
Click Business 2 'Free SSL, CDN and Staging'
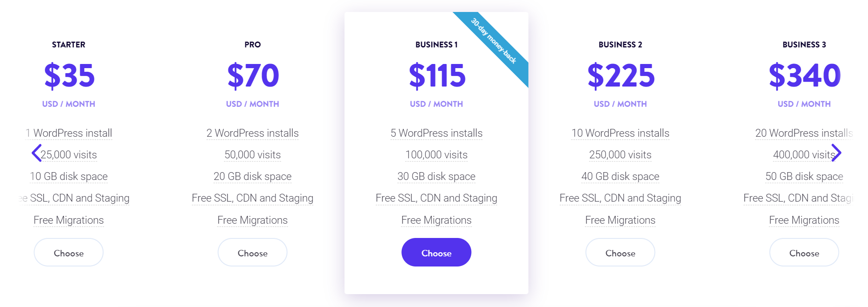tap(620, 198)
